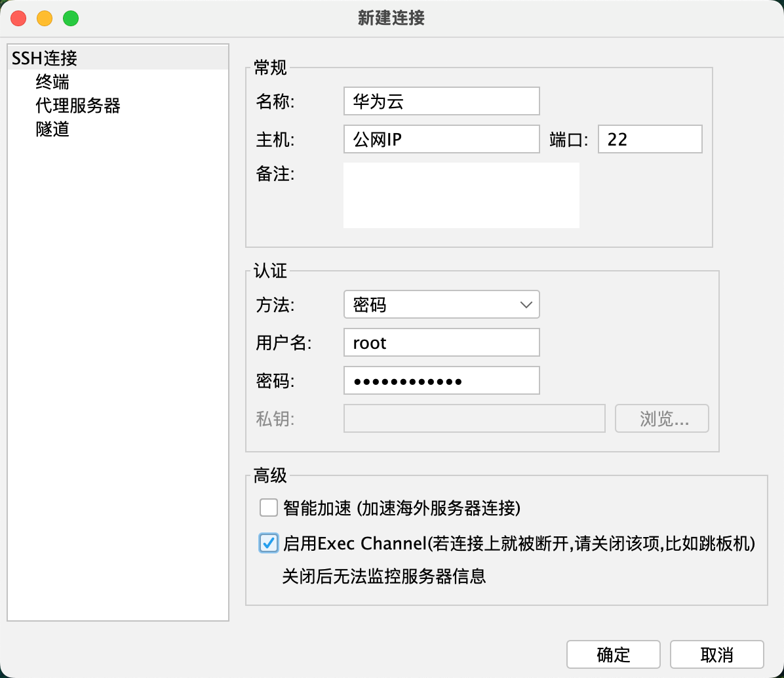This screenshot has height=678, width=784.
Task: Open the 代理服务器 settings page
Action: [77, 106]
